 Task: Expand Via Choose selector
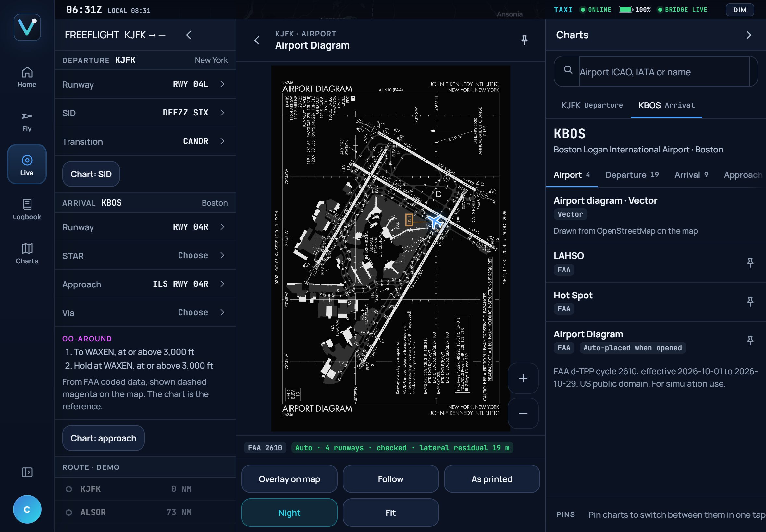pyautogui.click(x=145, y=313)
